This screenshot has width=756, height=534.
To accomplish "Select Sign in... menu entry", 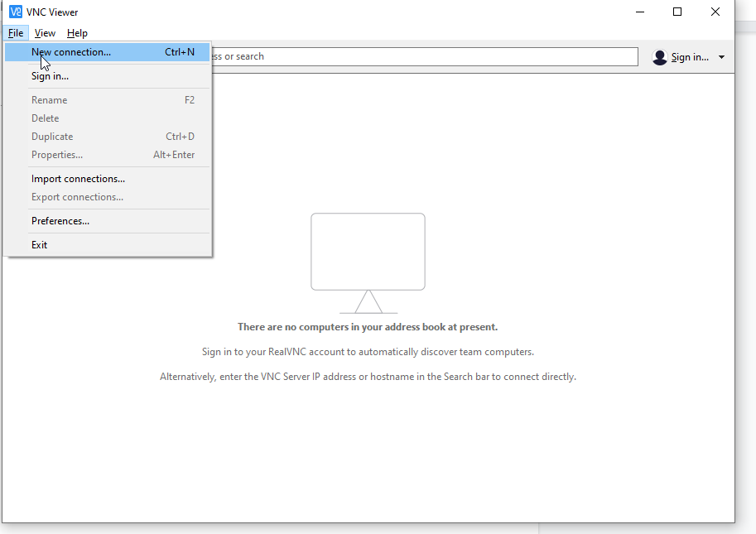I will tap(107, 76).
